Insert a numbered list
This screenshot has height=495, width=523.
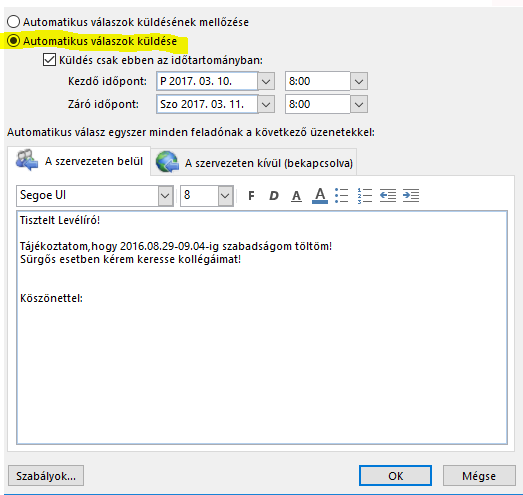pos(365,195)
